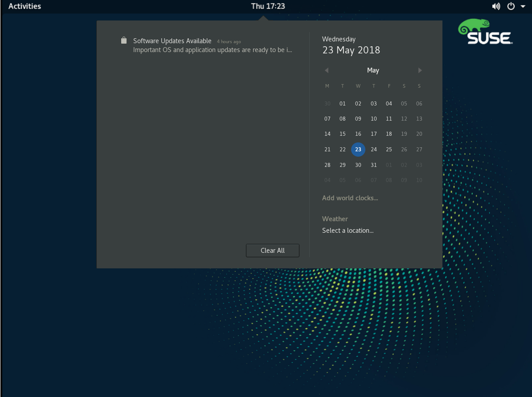Open system menu dropdown arrow
Image resolution: width=532 pixels, height=397 pixels.
tap(523, 6)
